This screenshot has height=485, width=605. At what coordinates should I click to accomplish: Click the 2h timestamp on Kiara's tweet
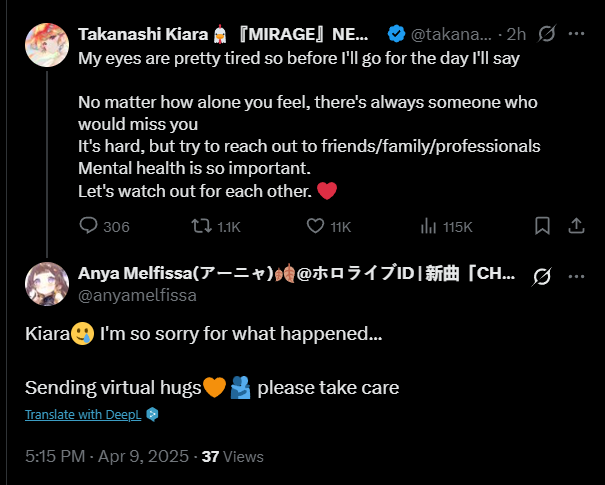(x=516, y=34)
